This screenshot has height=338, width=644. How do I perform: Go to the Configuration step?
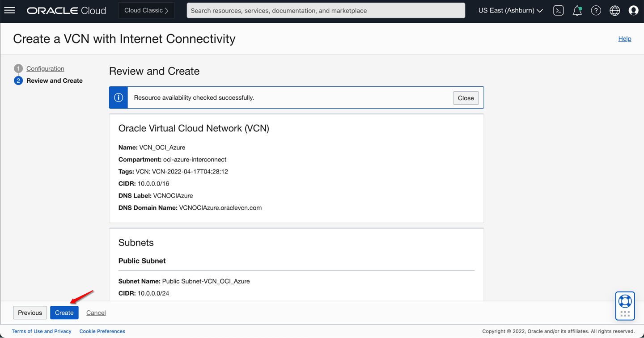pos(45,68)
